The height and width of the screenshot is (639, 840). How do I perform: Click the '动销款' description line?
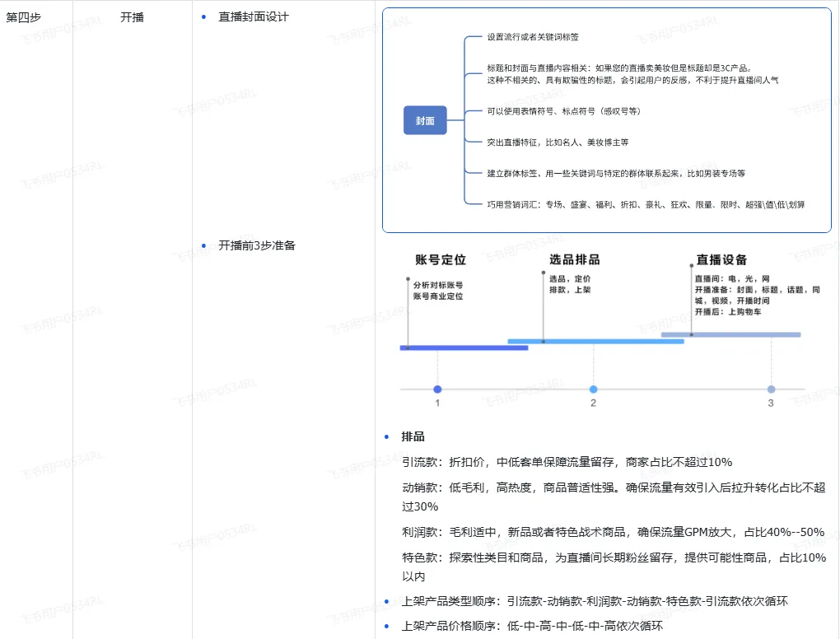coord(614,497)
